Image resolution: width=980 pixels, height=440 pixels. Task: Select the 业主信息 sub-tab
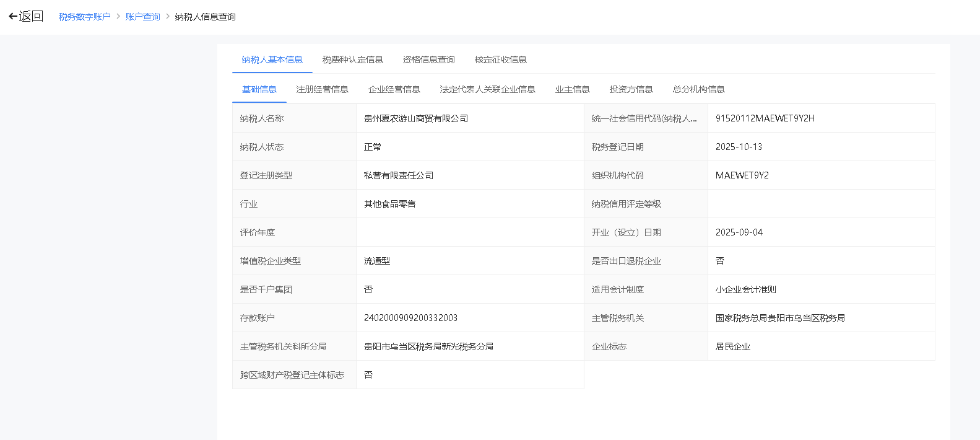pos(572,89)
